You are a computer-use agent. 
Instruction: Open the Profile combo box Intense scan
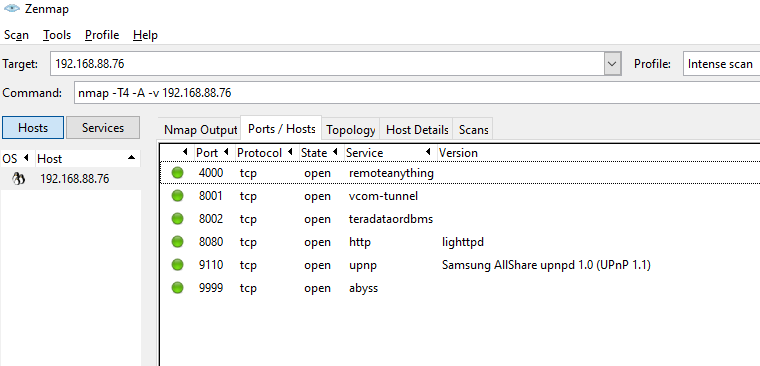(722, 64)
